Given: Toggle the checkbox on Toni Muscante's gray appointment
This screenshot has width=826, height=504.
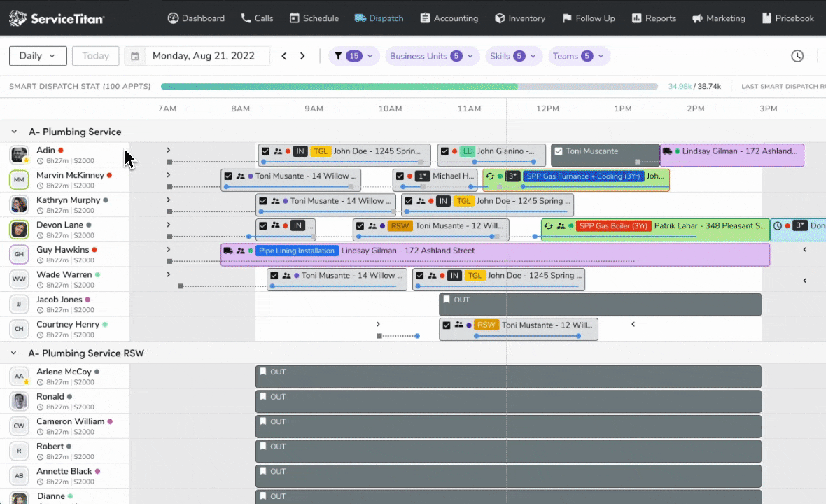Looking at the screenshot, I should 558,150.
